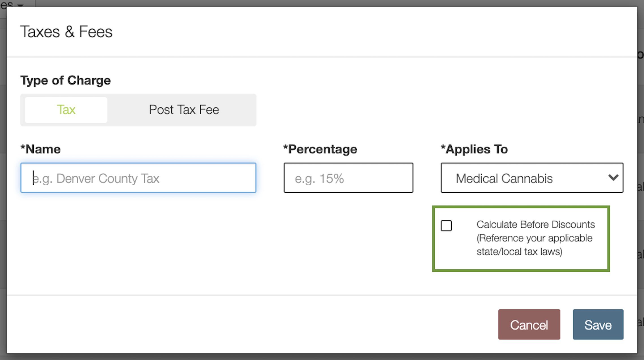The width and height of the screenshot is (644, 360).
Task: Click the Calculate Before Discounts label text
Action: (535, 225)
